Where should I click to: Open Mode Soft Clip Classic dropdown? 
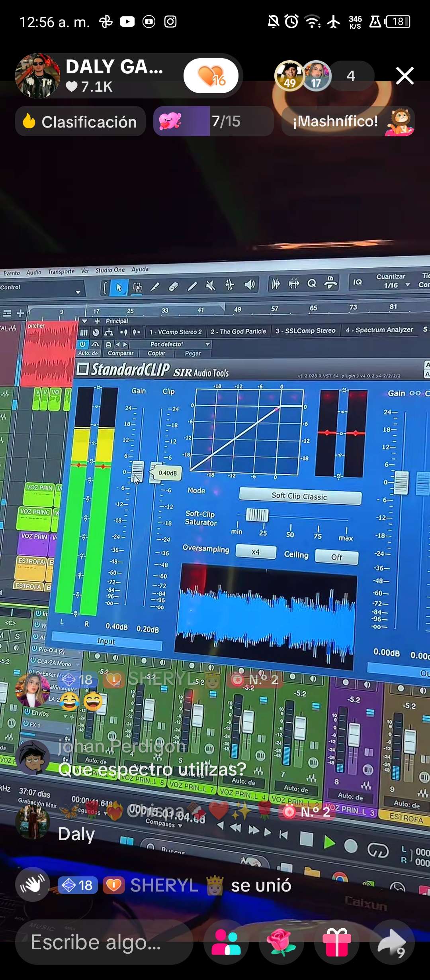(300, 496)
